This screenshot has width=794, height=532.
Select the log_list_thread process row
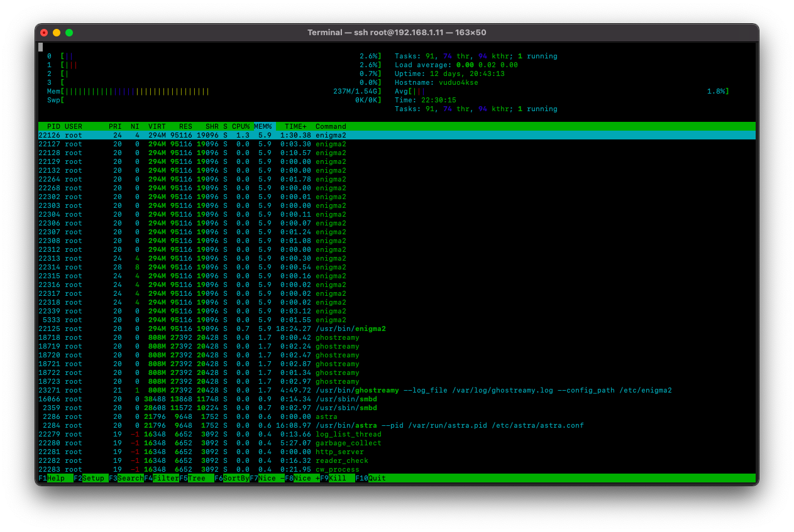(397, 434)
